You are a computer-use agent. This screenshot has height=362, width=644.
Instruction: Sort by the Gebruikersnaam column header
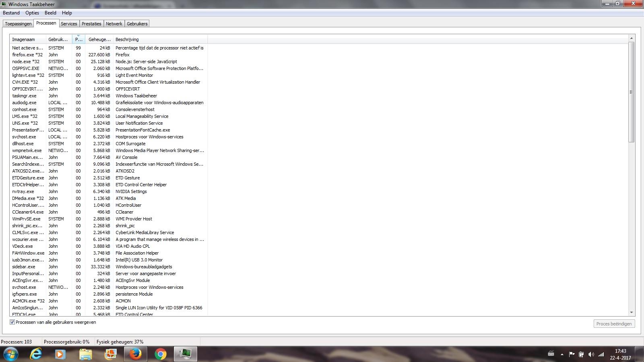click(59, 39)
